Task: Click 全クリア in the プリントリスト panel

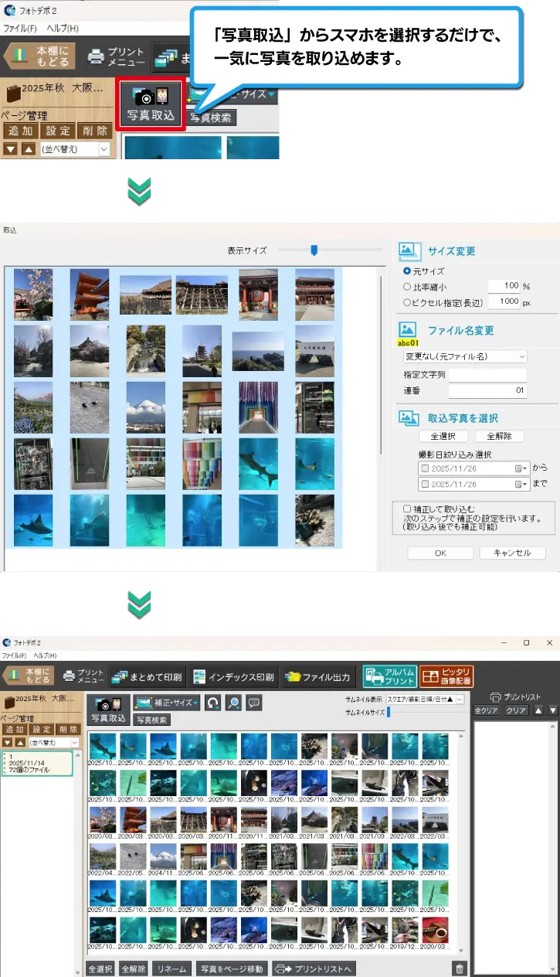Action: pyautogui.click(x=487, y=710)
